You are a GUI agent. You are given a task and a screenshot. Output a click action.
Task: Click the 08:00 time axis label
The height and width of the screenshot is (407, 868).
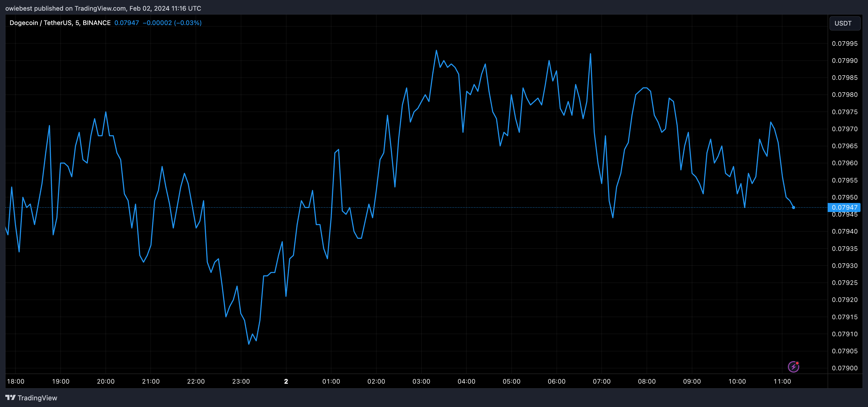(647, 381)
